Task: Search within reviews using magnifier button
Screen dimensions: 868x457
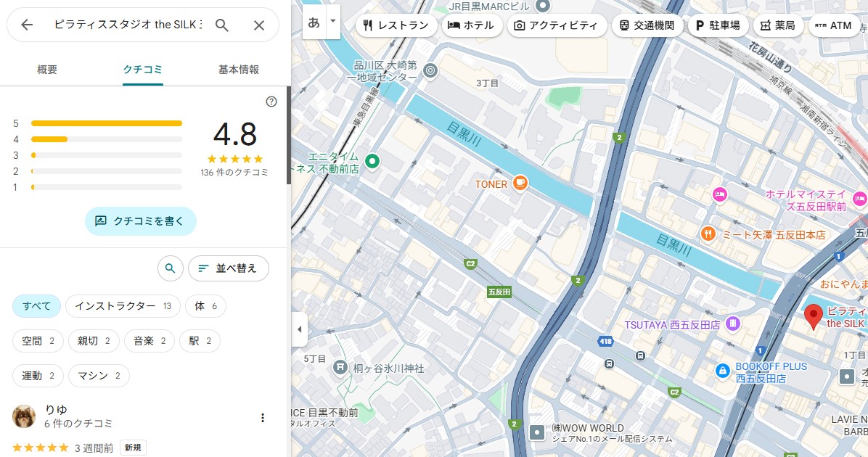Action: click(170, 268)
